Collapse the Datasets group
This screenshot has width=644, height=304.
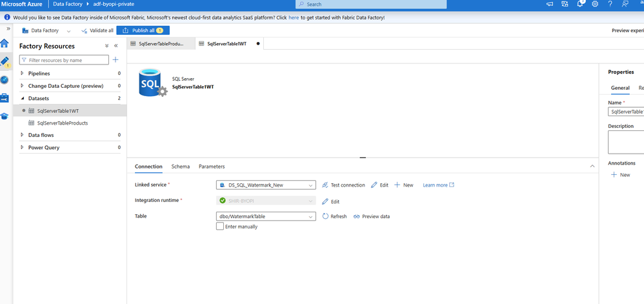pyautogui.click(x=22, y=98)
